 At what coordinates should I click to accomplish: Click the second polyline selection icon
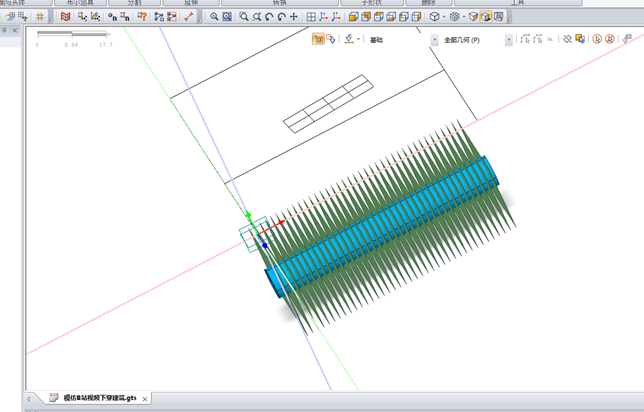(538, 39)
